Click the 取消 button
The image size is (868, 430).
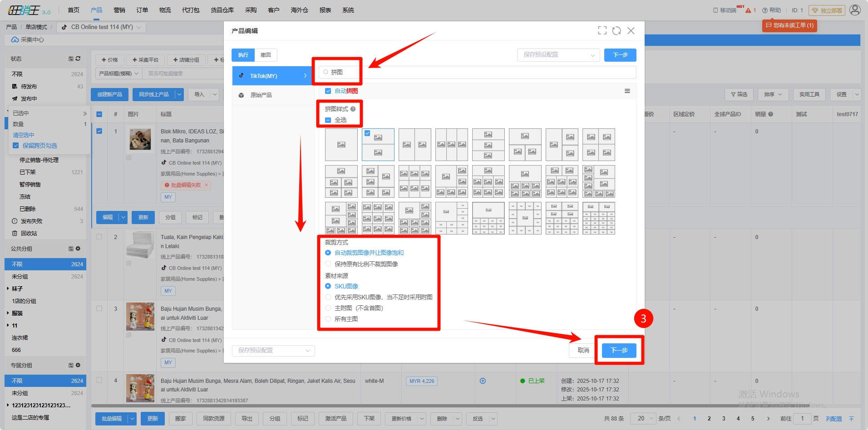pos(583,350)
